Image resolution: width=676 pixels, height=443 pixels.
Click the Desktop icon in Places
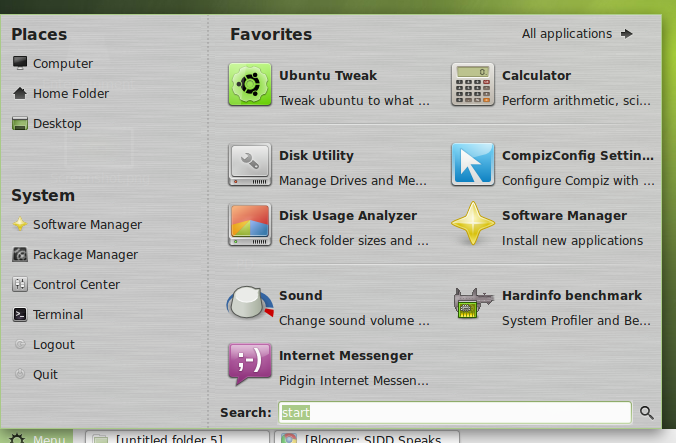coord(20,123)
